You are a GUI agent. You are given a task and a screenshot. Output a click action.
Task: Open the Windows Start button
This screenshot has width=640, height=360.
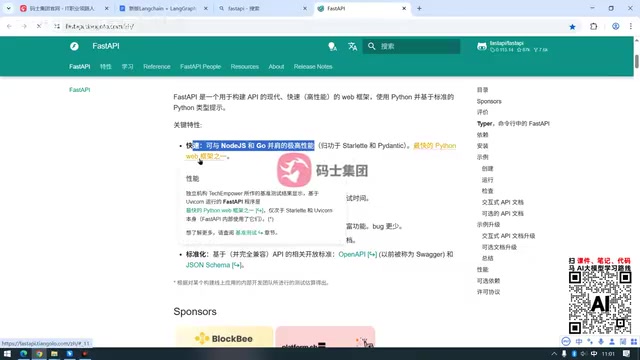(7, 353)
